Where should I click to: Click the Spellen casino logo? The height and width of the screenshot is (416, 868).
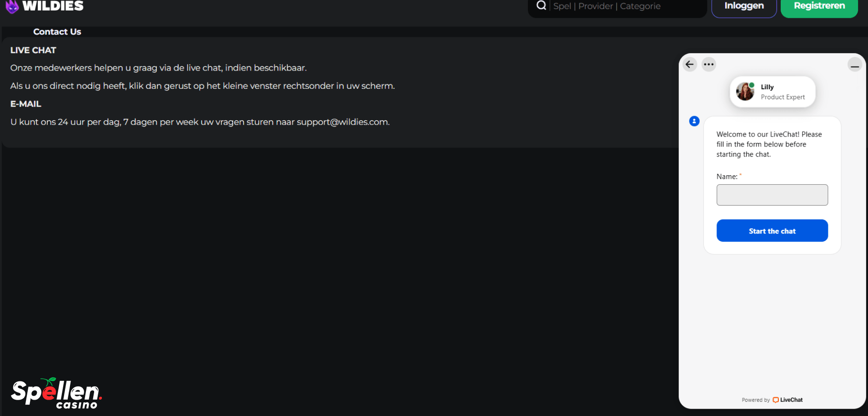(x=56, y=394)
